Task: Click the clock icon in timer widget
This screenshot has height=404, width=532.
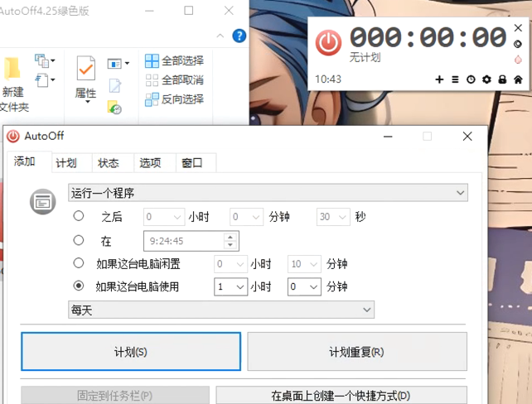Action: pos(471,79)
